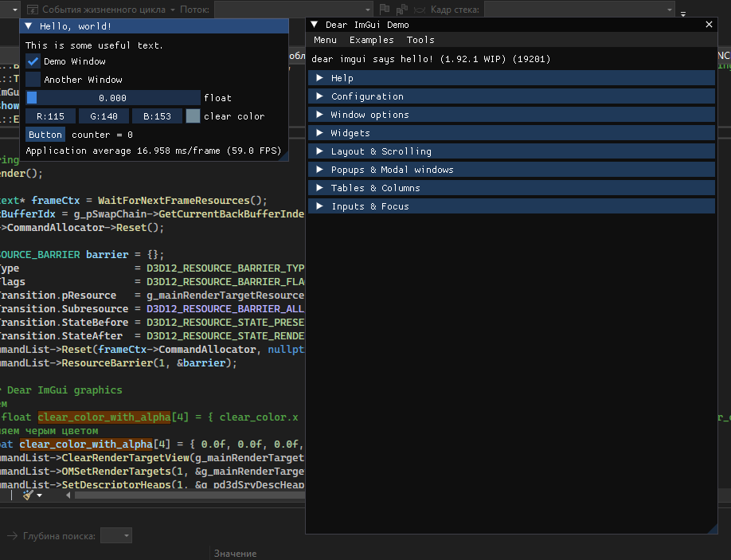Click the flag icon in the debug toolbar

[x=385, y=10]
